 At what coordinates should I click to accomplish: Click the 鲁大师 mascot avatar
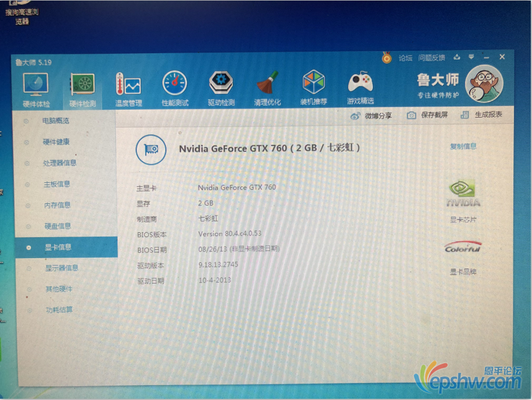484,84
